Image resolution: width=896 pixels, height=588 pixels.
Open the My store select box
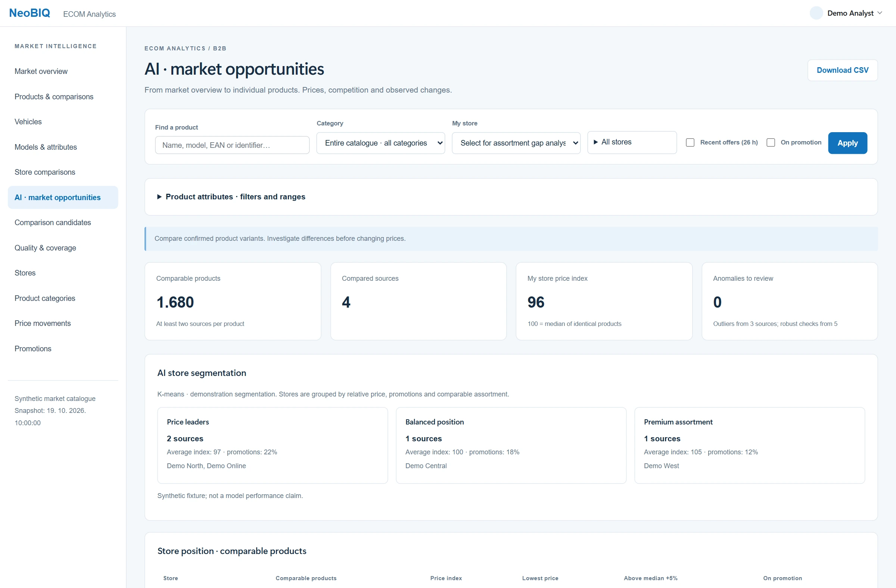(x=516, y=143)
